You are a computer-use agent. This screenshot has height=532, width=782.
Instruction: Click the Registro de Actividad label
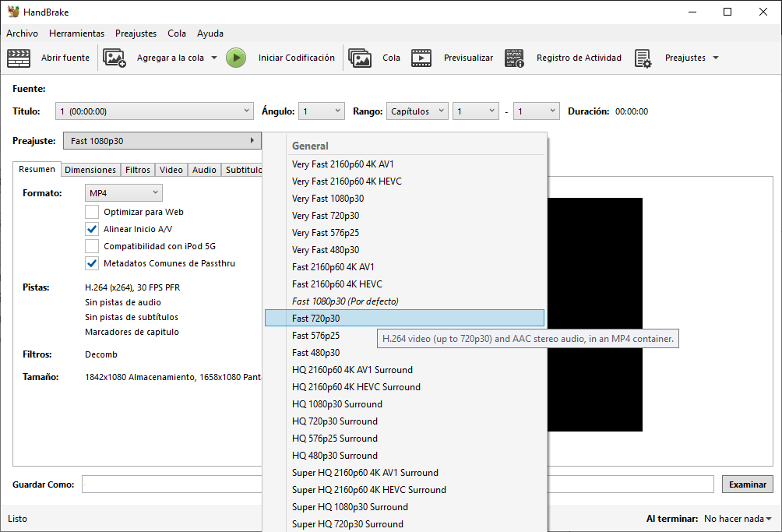579,58
